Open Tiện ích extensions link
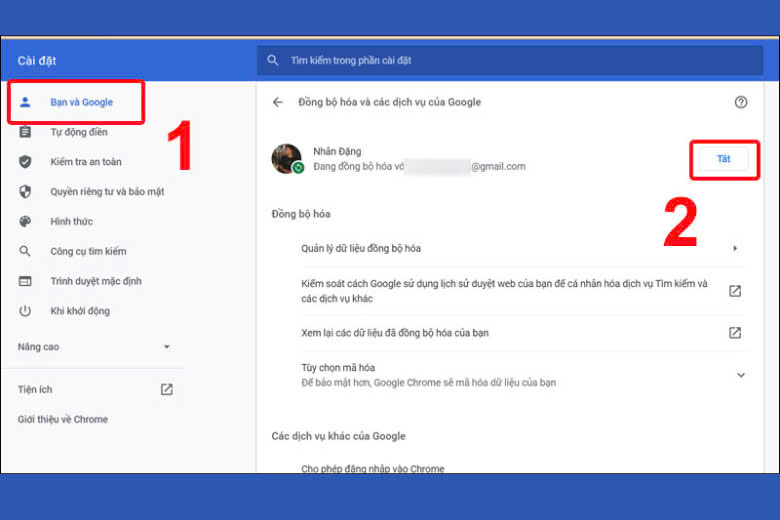Screen dimensions: 780x520 click(35, 390)
